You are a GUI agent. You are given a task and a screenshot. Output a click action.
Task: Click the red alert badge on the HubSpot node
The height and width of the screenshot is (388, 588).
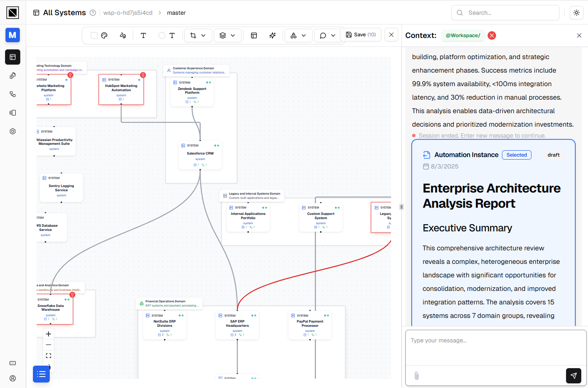[143, 75]
